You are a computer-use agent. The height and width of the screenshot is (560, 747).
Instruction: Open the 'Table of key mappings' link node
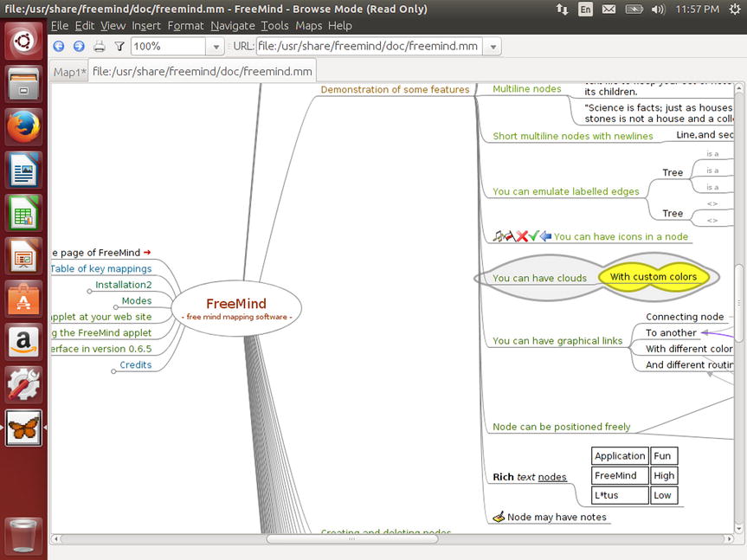(x=101, y=268)
